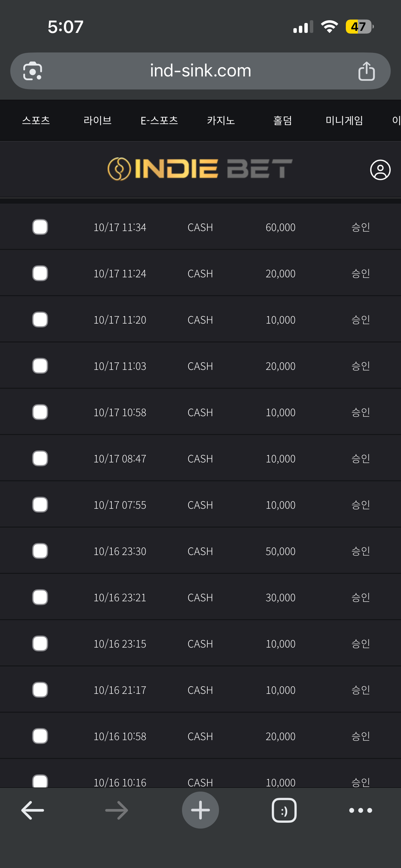The image size is (401, 868).
Task: Open the 스포츠 menu tab
Action: click(x=36, y=120)
